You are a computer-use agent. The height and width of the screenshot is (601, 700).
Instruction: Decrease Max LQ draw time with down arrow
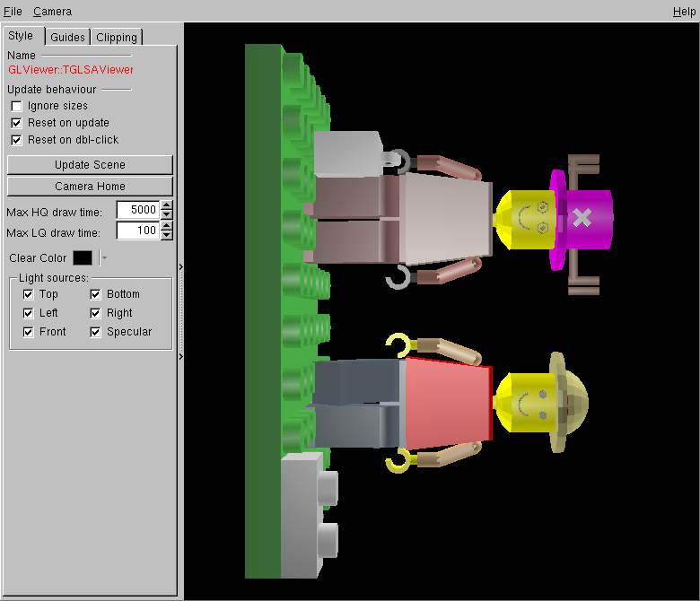coord(167,235)
